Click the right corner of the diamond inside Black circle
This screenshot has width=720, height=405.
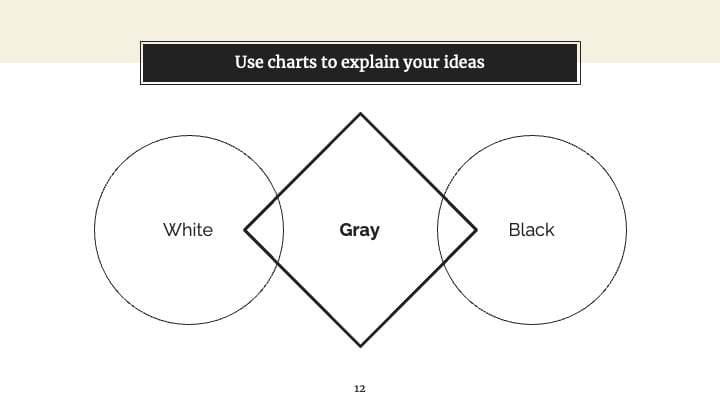click(x=476, y=230)
